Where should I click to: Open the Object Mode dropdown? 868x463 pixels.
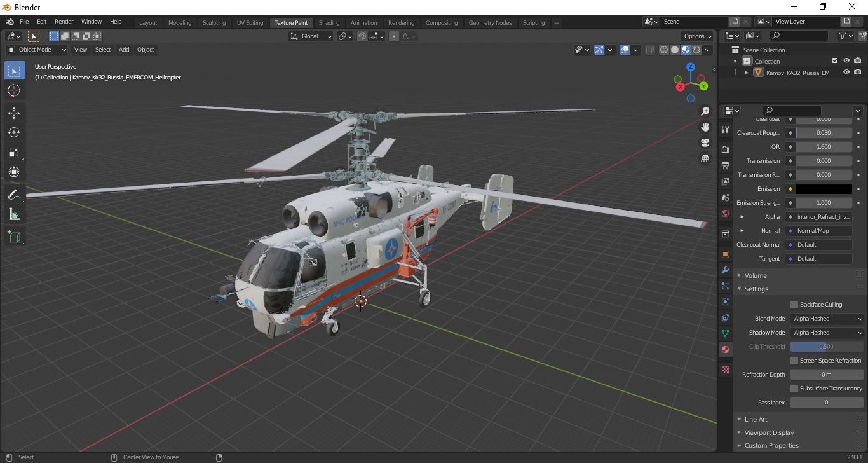click(x=37, y=50)
